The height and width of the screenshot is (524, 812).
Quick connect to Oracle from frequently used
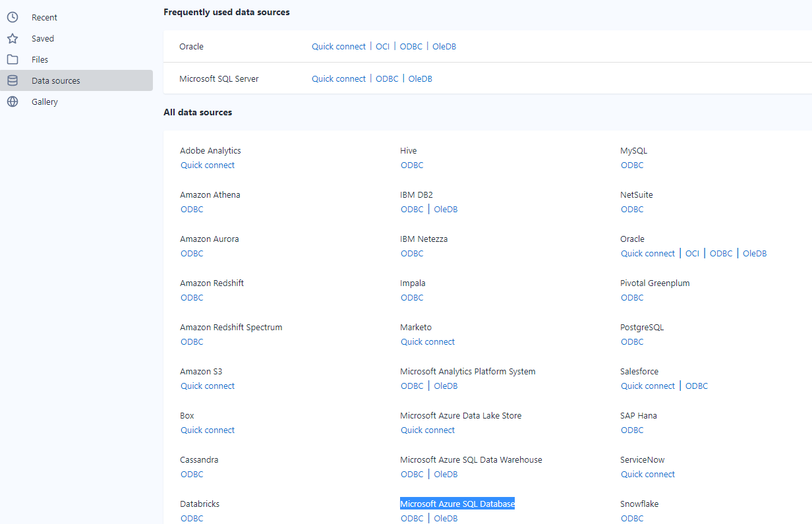(339, 46)
